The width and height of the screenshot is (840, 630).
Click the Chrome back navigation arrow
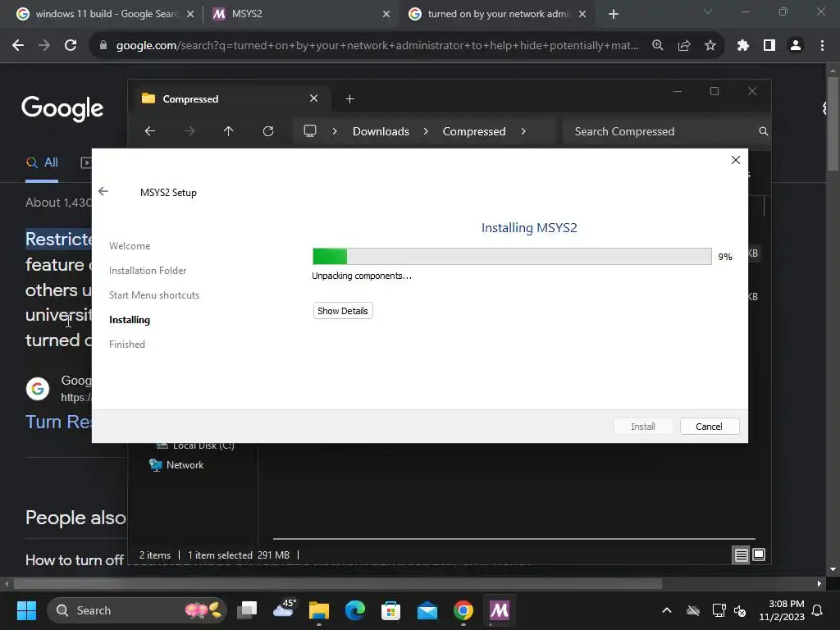tap(18, 46)
